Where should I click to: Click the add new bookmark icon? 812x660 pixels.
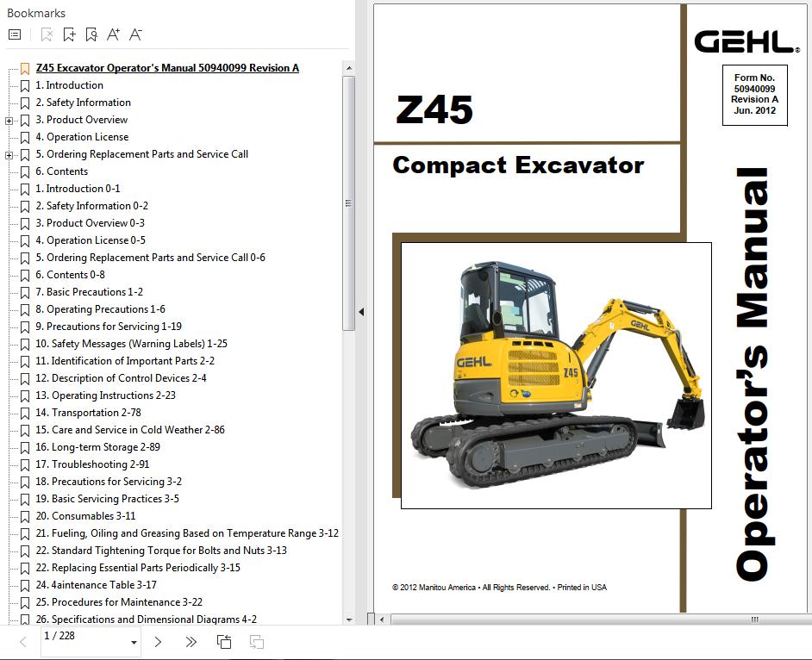69,34
